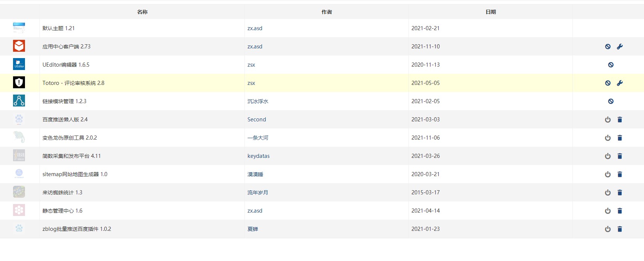Delete the 来访蜘蛛统计 plugin
644x261 pixels.
tap(619, 192)
